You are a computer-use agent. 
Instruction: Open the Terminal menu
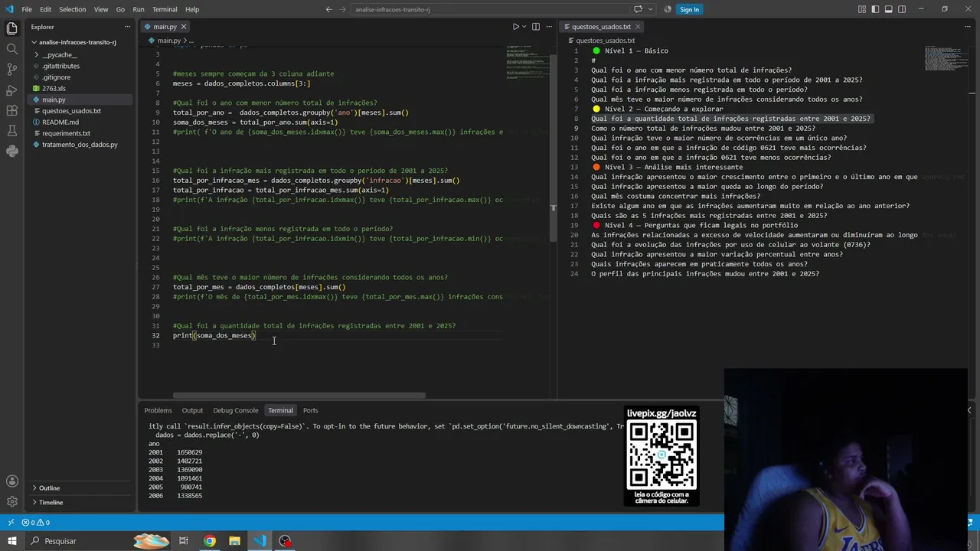click(x=165, y=9)
